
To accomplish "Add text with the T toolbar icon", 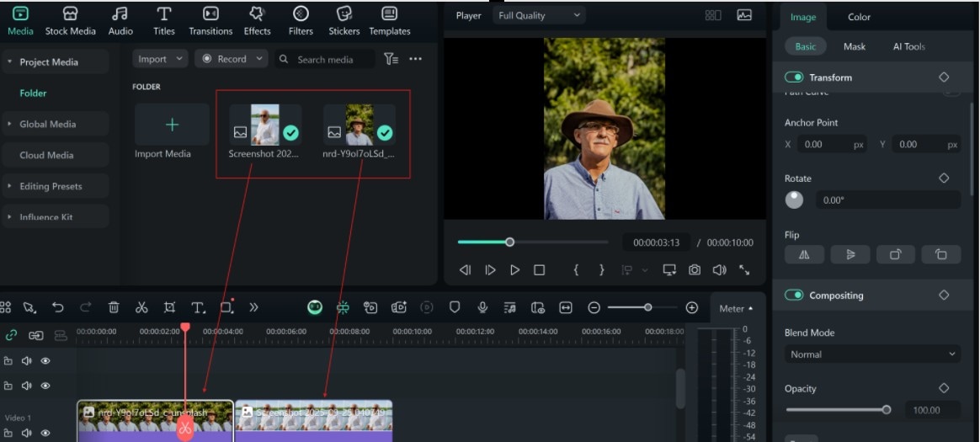I will tap(198, 307).
